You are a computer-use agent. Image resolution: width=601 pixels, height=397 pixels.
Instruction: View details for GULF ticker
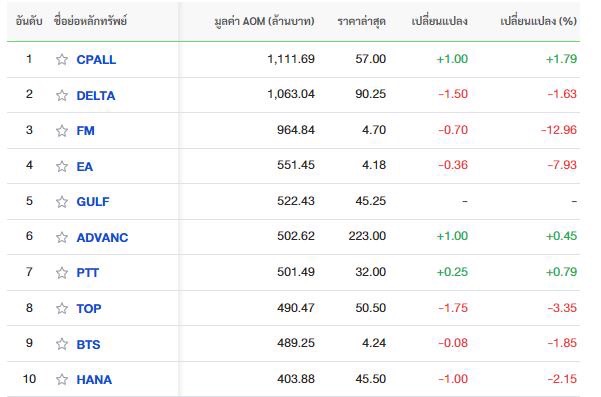[93, 202]
